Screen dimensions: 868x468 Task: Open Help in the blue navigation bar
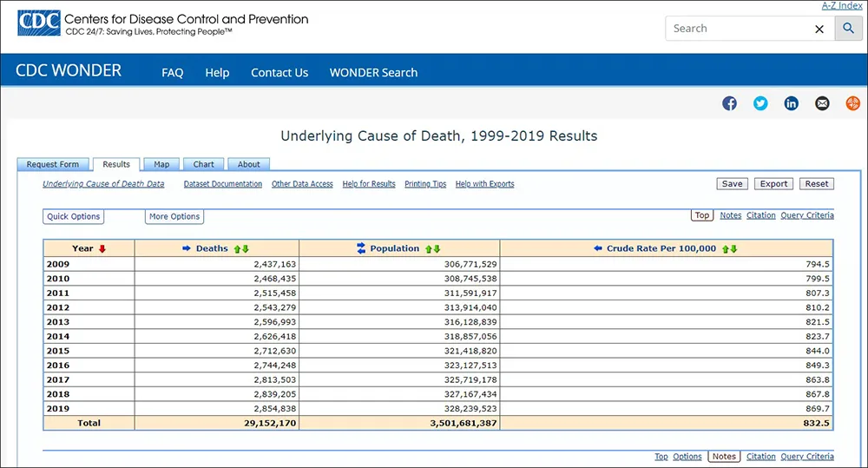point(217,73)
